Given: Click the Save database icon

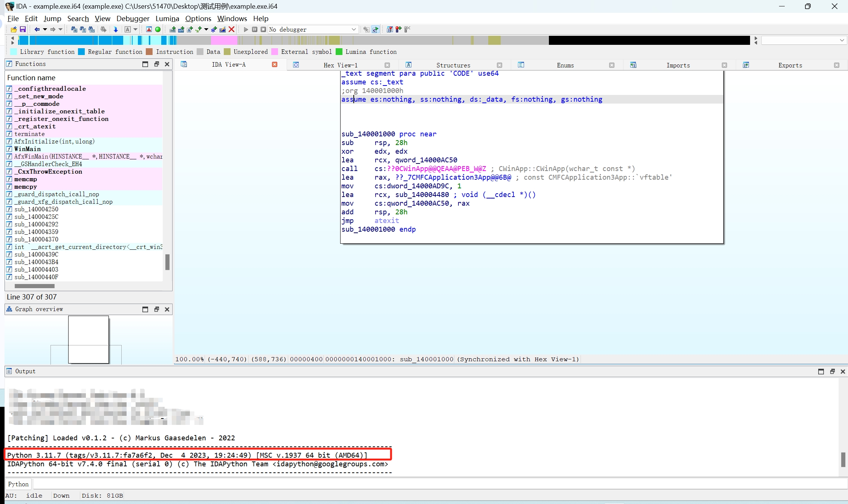Looking at the screenshot, I should coord(23,29).
